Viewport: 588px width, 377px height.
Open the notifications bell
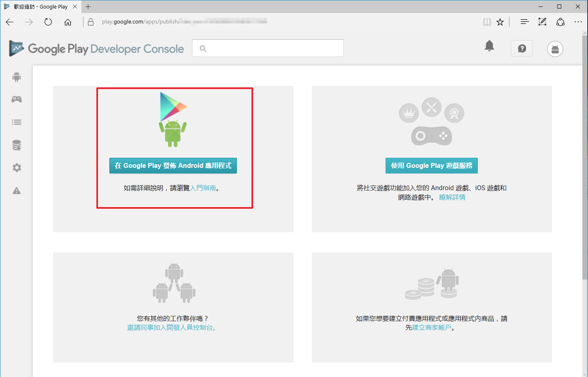(489, 46)
